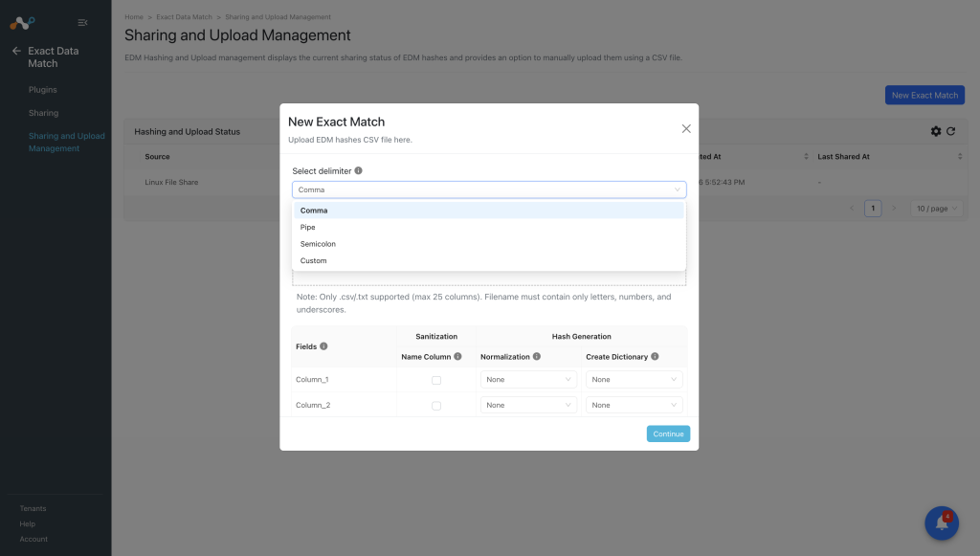
Task: Check Name Column for Column_2
Action: point(436,406)
